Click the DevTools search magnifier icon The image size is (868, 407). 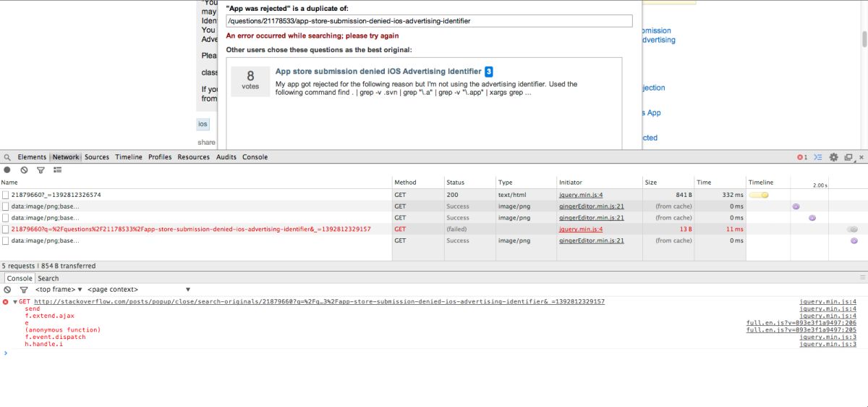(7, 157)
